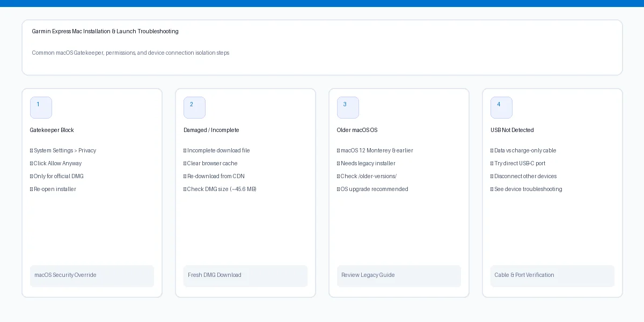644x322 pixels.
Task: Click step number 2 badge
Action: [194, 107]
